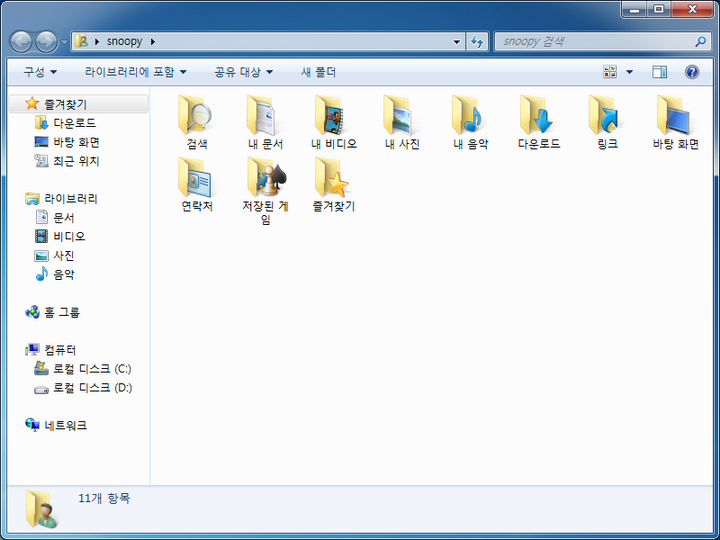Click the 새 폴더 button

[x=318, y=72]
